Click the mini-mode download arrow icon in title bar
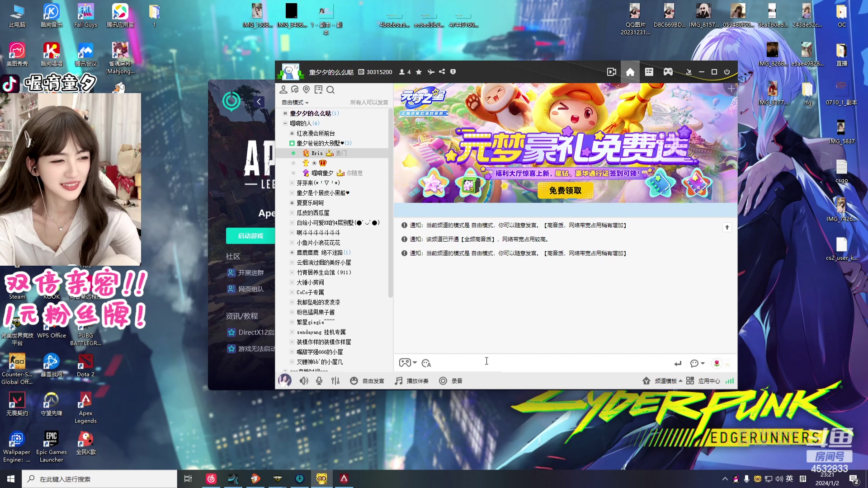The width and height of the screenshot is (868, 488). click(689, 72)
